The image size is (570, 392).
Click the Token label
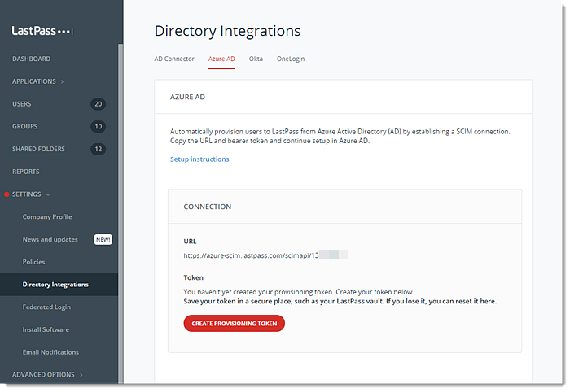(x=194, y=277)
